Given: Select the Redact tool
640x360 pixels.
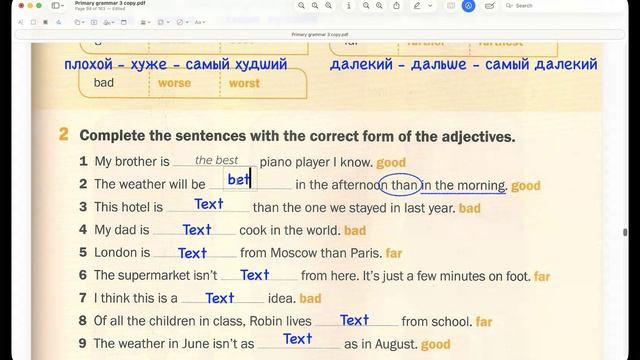Looking at the screenshot, I should click(x=45, y=22).
